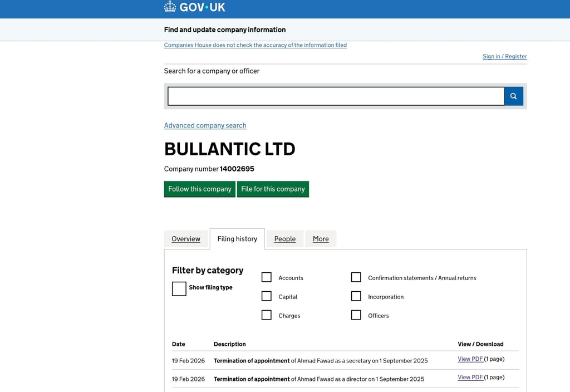
Task: Tick the Show filing type checkbox
Action: [179, 289]
